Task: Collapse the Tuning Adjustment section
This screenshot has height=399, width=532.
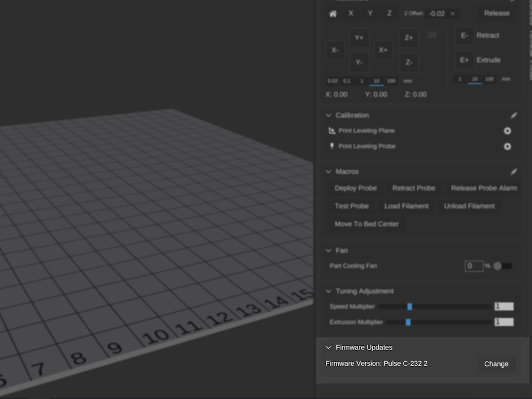Action: (329, 291)
